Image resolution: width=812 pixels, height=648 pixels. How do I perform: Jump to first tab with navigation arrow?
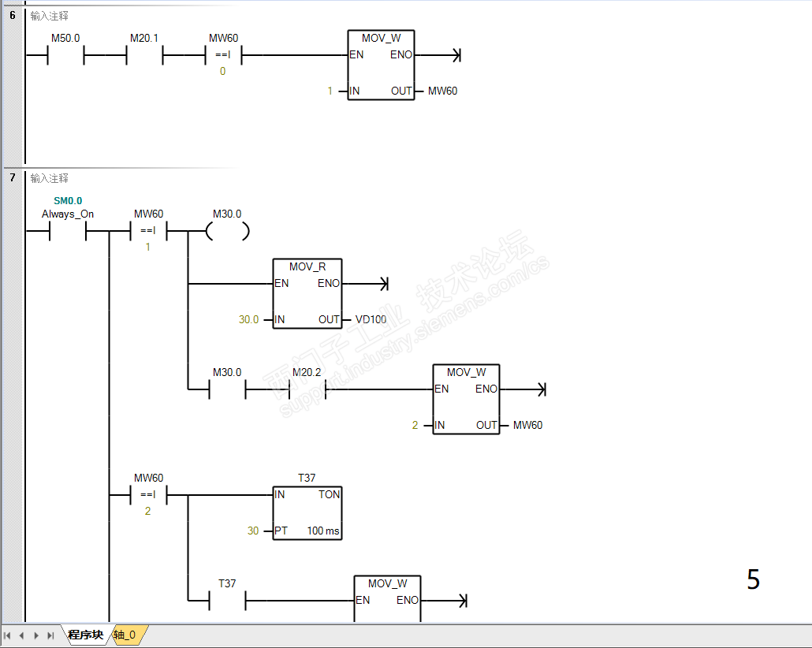(x=7, y=635)
